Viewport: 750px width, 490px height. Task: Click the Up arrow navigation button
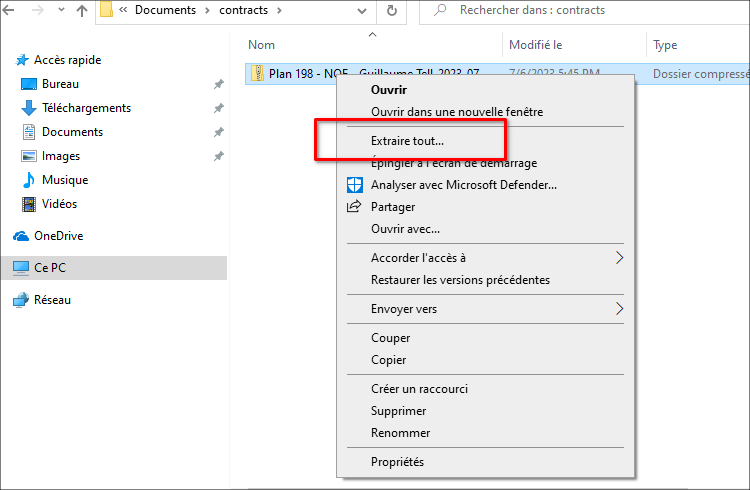(82, 12)
